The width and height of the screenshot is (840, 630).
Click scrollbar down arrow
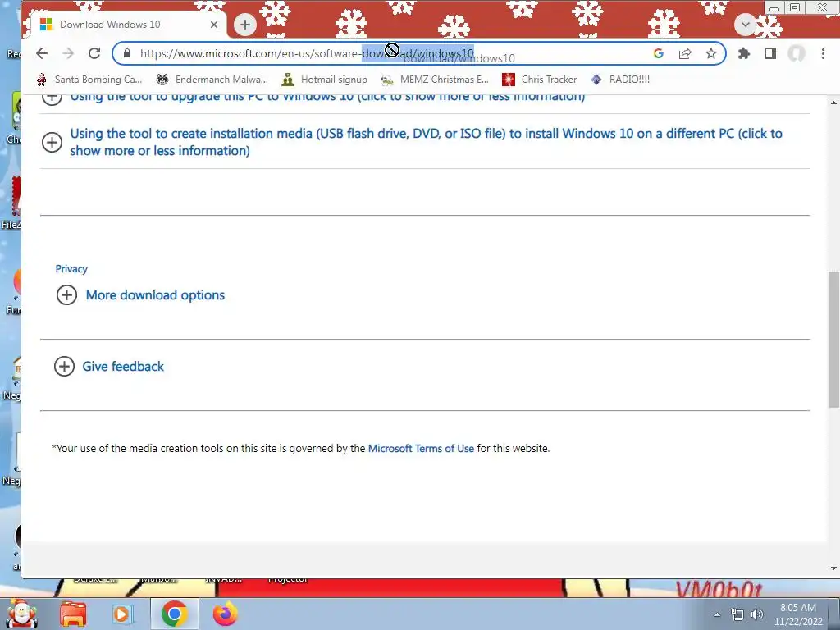pos(833,568)
